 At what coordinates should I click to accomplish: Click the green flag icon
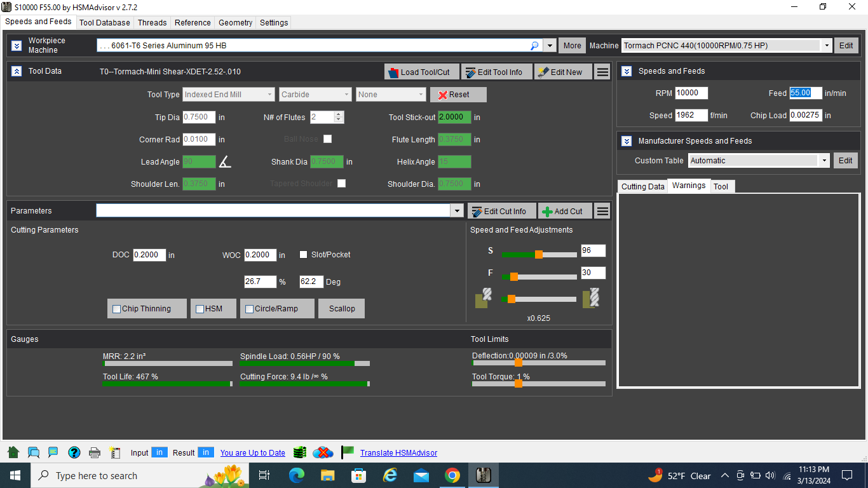pyautogui.click(x=347, y=452)
